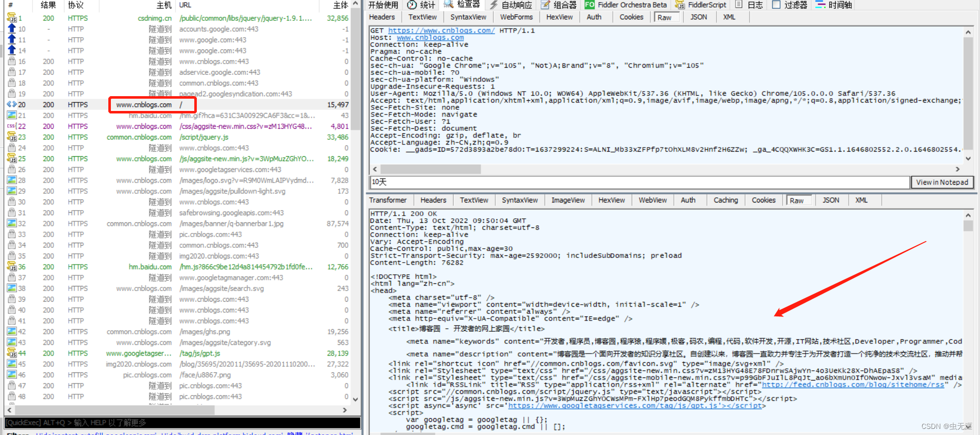Click image icon of session 46 u8867.png
Viewport: 980px width, 435px height.
(x=12, y=374)
